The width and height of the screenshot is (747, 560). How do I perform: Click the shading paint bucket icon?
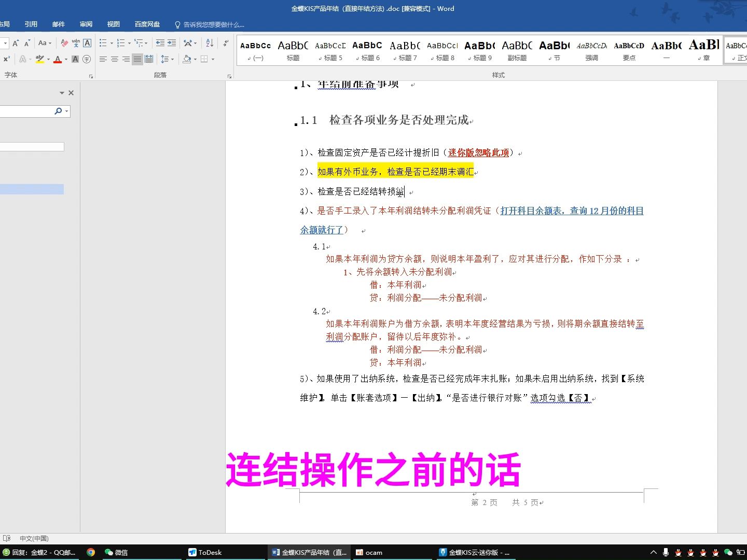tap(187, 59)
